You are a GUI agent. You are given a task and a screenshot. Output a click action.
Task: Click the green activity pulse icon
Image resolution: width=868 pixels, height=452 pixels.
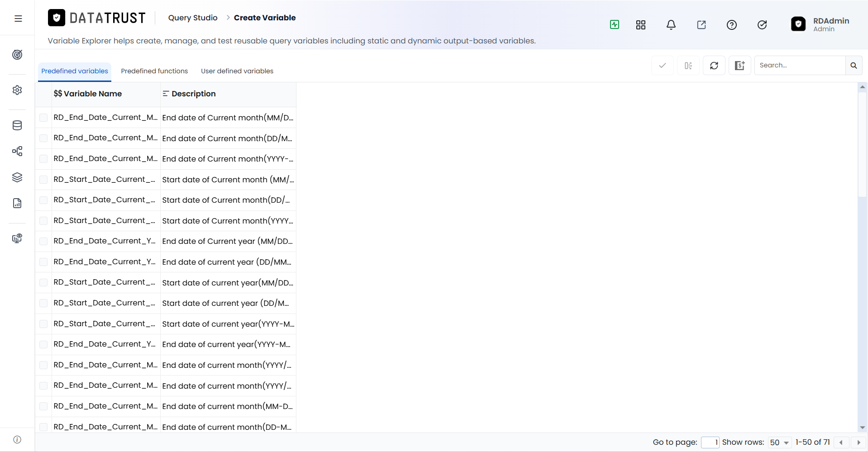pyautogui.click(x=615, y=24)
